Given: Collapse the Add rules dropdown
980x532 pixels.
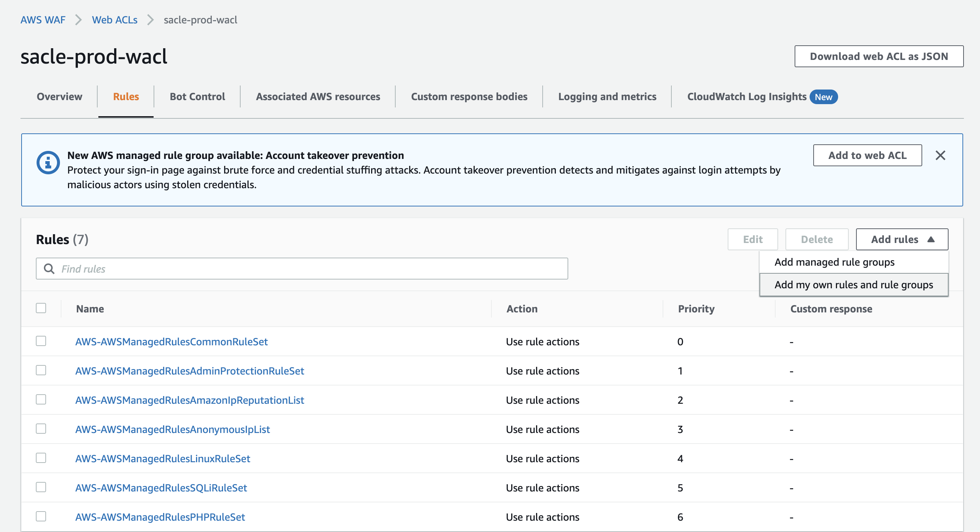Looking at the screenshot, I should click(902, 239).
